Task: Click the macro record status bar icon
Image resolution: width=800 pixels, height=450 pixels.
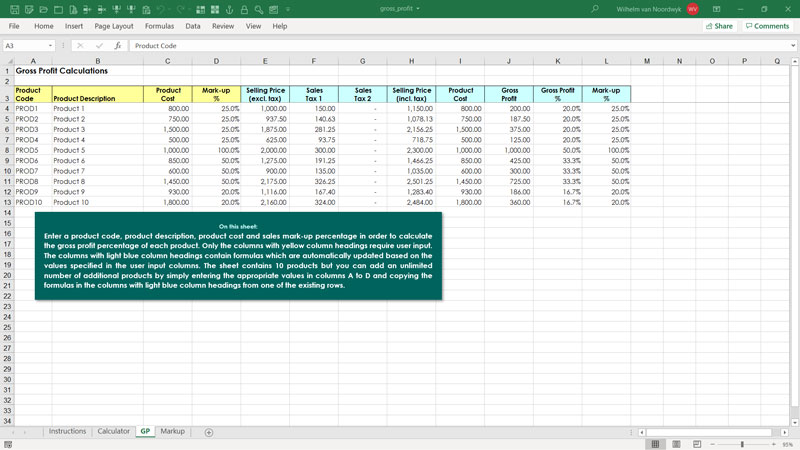Action: click(x=8, y=444)
